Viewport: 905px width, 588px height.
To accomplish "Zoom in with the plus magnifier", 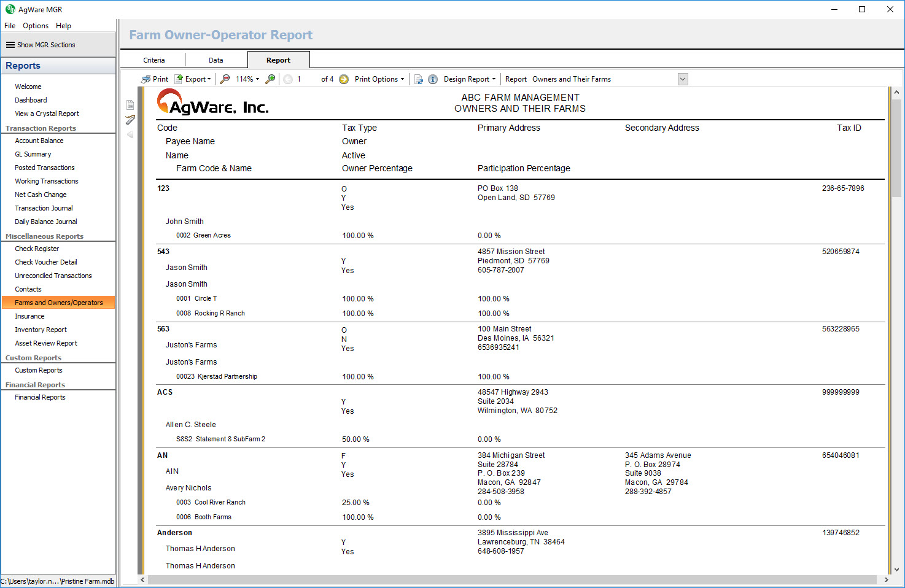I will [x=270, y=79].
